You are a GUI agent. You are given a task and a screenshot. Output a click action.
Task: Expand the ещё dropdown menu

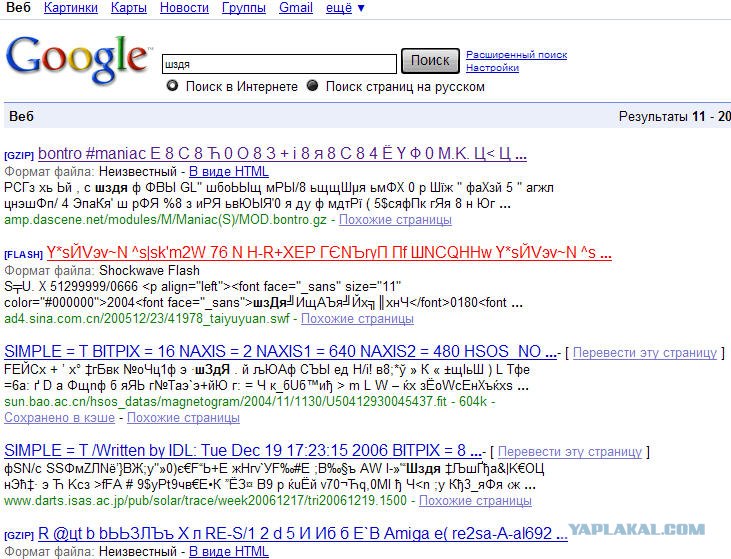345,7
